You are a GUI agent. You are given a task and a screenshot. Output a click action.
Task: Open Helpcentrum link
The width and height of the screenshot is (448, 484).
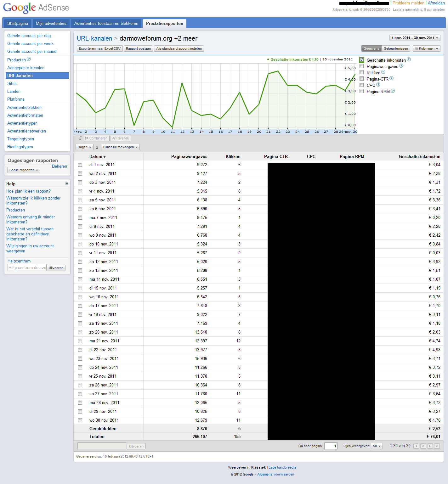[x=19, y=261]
